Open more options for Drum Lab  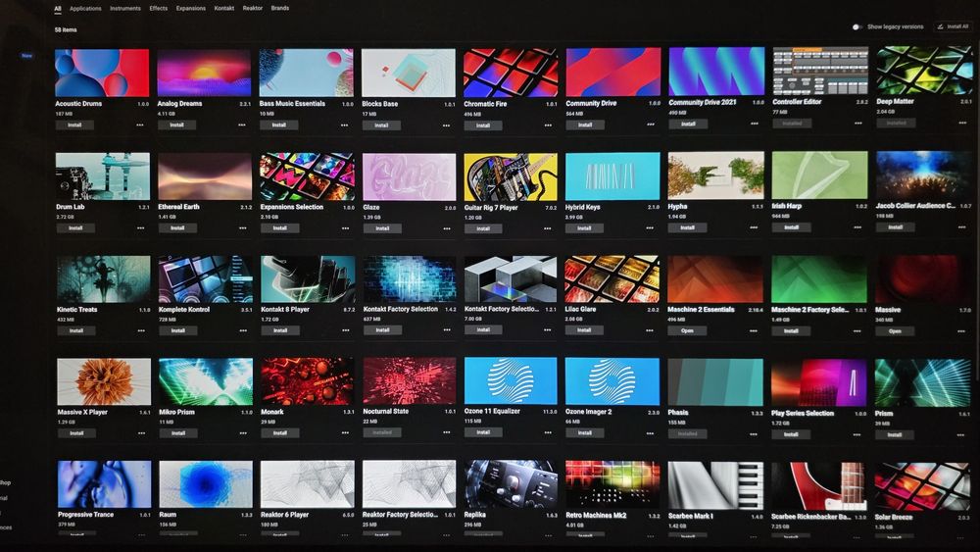[x=140, y=228]
